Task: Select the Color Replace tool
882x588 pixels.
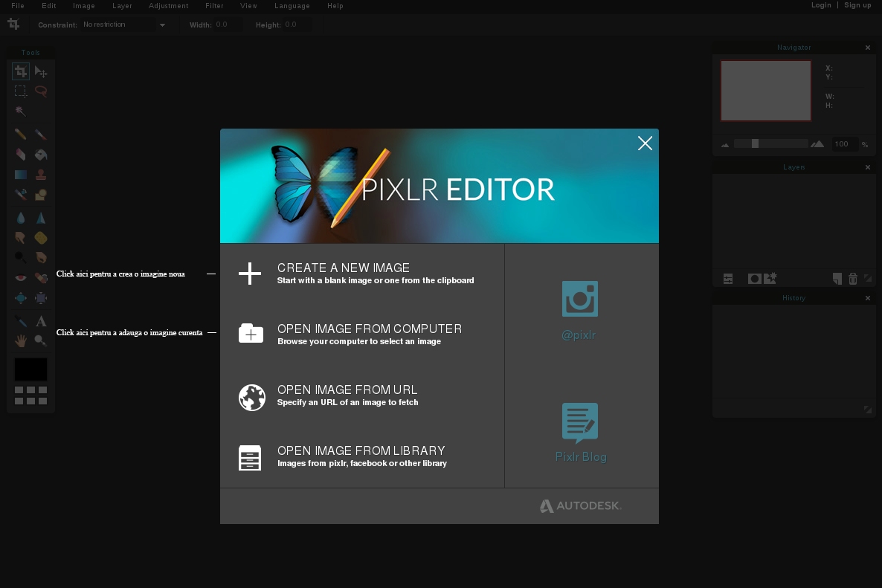Action: coord(21,195)
